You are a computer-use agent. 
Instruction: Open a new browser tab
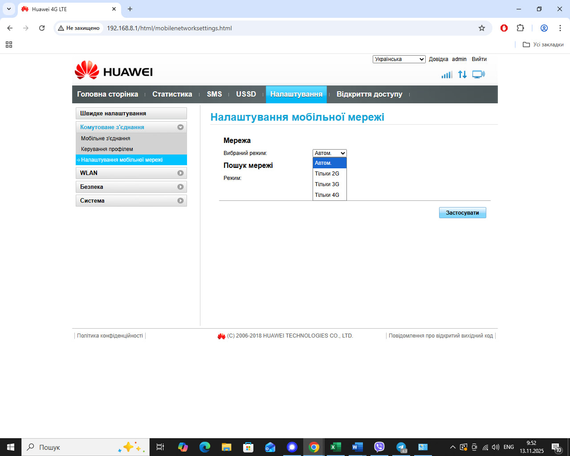tap(130, 9)
